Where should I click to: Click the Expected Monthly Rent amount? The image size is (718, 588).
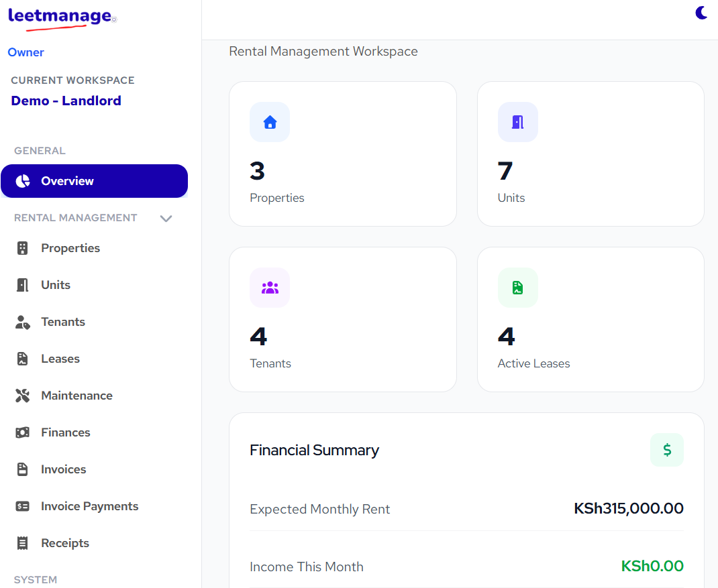click(628, 508)
